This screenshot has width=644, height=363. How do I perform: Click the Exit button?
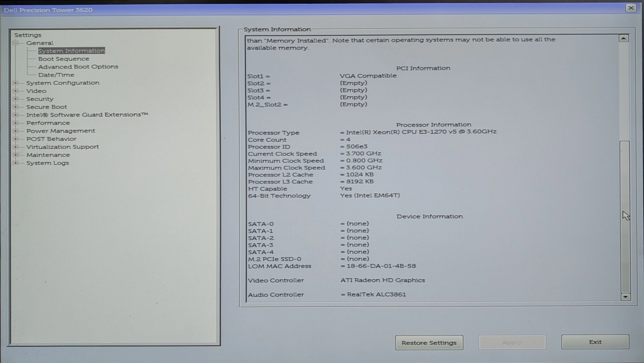click(595, 342)
